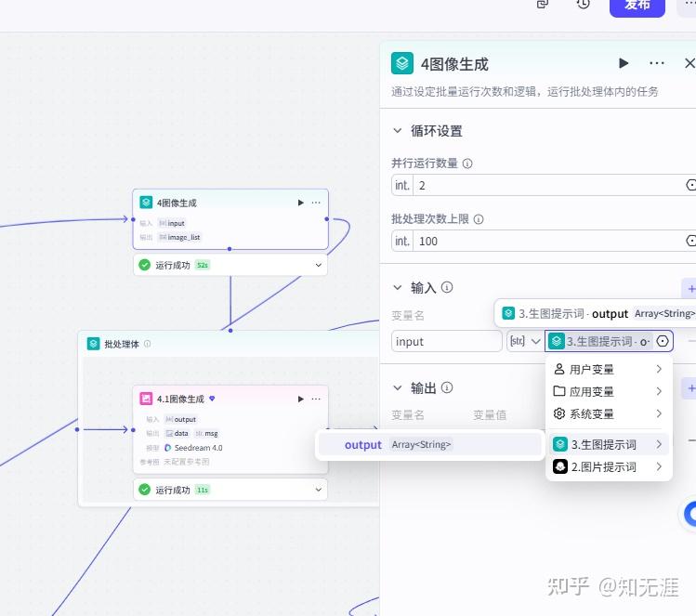Click the 52s duration badge
Viewport: 696px width, 616px height.
coord(203,265)
